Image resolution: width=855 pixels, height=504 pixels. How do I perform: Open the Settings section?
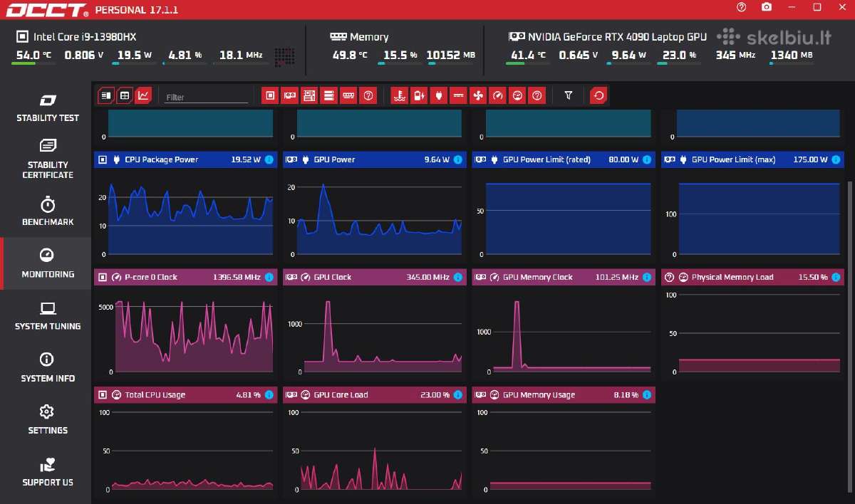(48, 420)
